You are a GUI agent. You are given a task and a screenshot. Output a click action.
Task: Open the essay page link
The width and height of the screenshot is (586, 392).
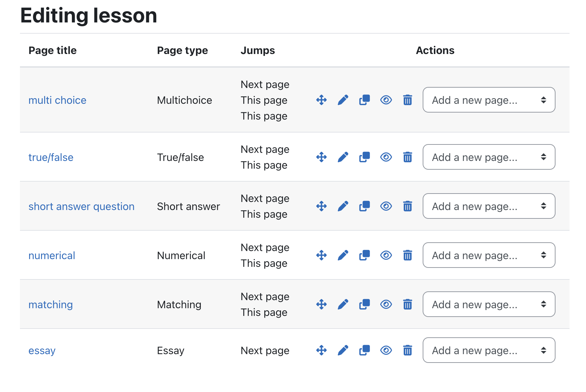pos(42,351)
